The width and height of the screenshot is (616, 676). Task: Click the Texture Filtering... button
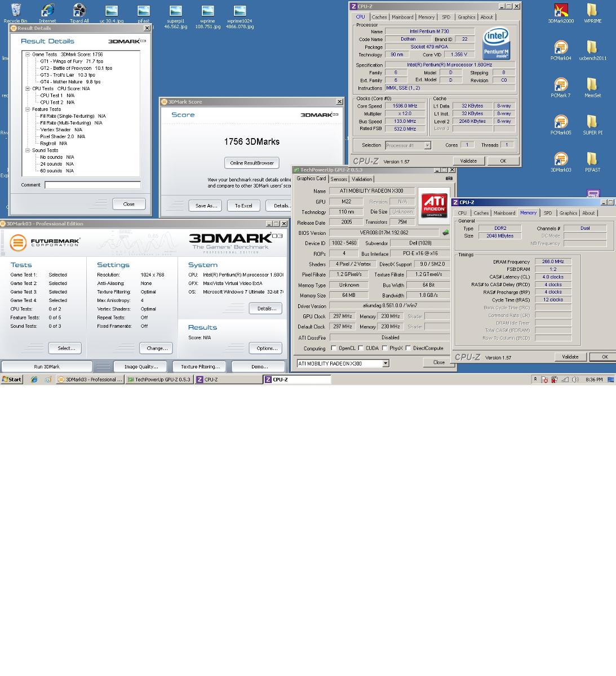point(200,367)
